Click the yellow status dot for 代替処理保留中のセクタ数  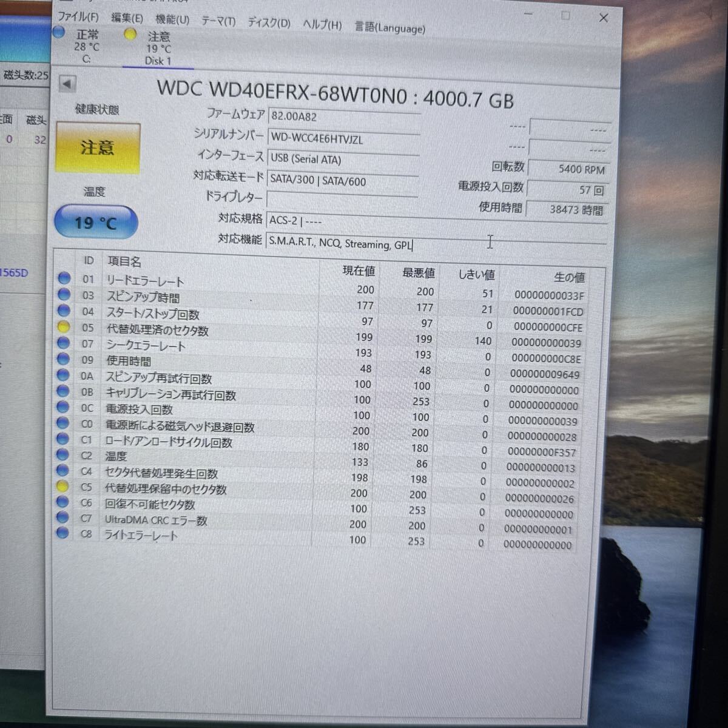click(x=62, y=486)
